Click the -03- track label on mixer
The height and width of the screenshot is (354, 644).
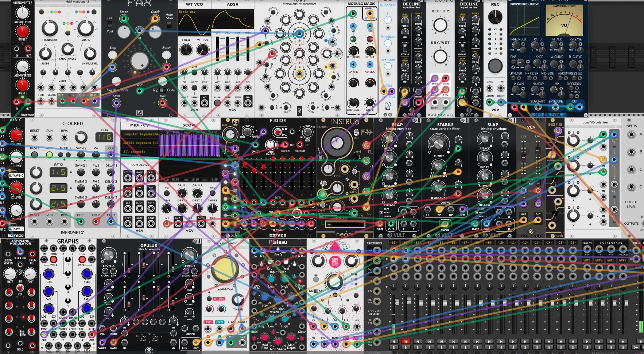417,243
